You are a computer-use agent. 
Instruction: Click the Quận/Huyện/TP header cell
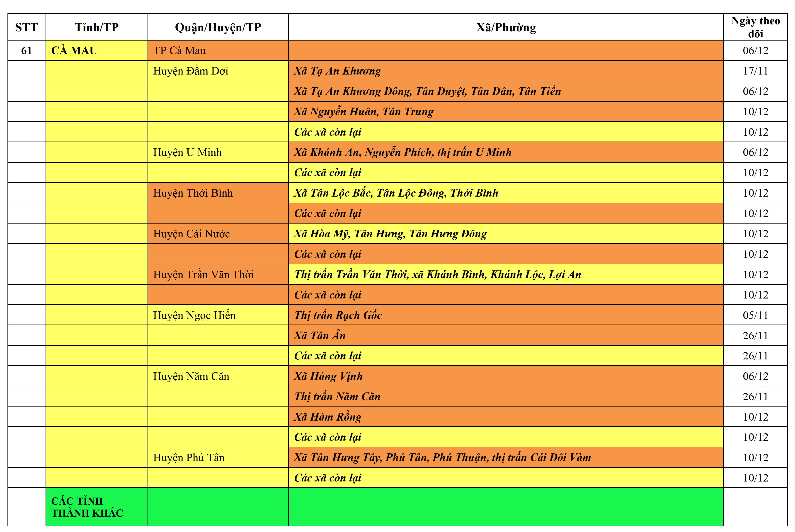(x=218, y=27)
